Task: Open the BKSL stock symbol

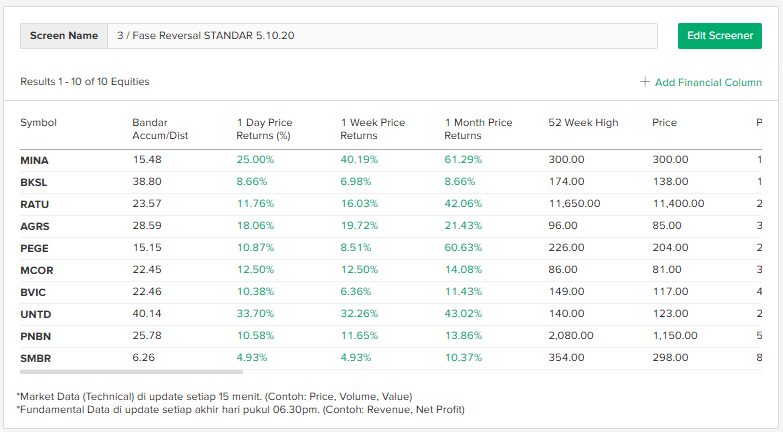Action: point(34,182)
